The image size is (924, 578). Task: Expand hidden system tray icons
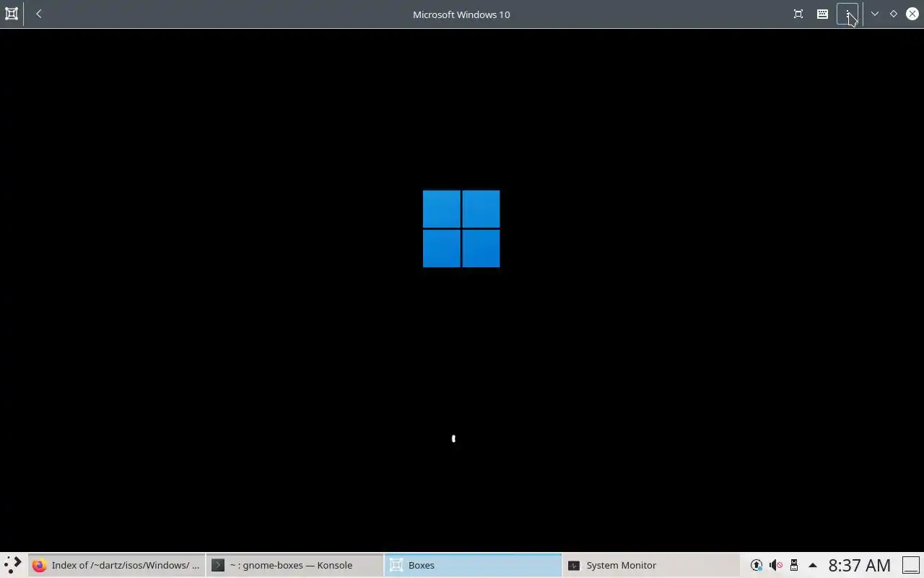(813, 565)
